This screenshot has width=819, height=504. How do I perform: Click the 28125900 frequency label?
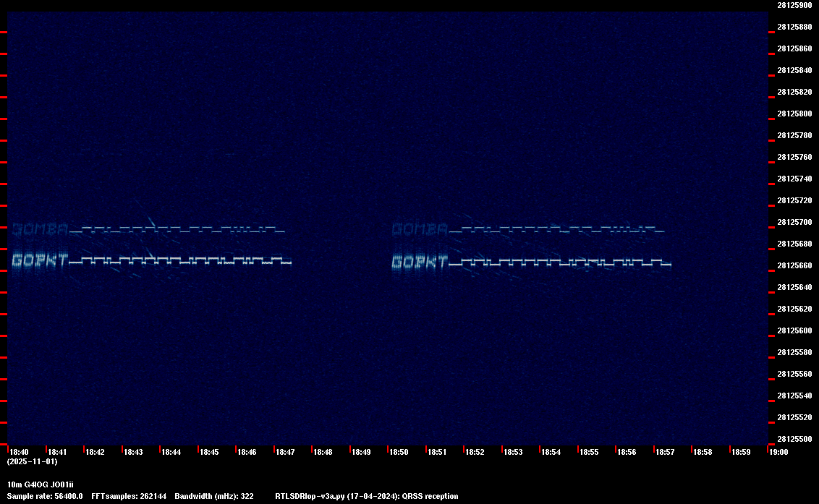click(794, 5)
